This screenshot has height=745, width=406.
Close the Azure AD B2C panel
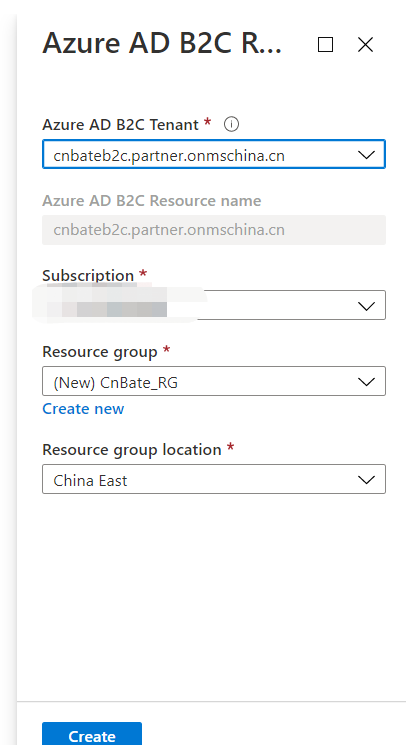click(365, 45)
